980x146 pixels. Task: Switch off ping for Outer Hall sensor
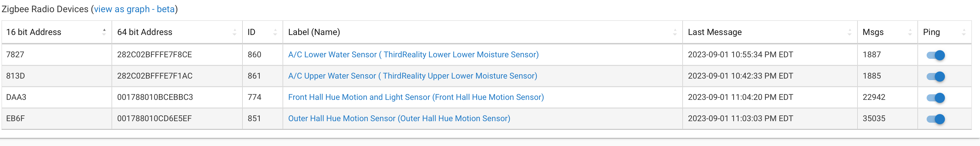936,119
